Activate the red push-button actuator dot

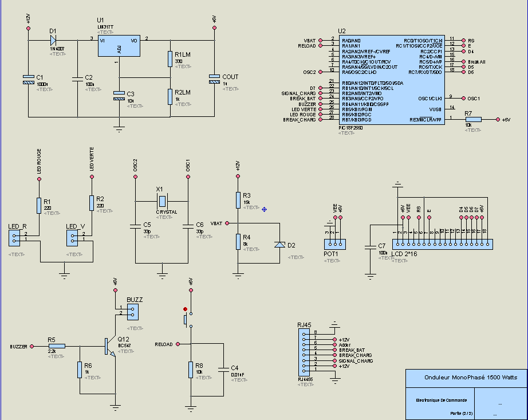tap(185, 309)
